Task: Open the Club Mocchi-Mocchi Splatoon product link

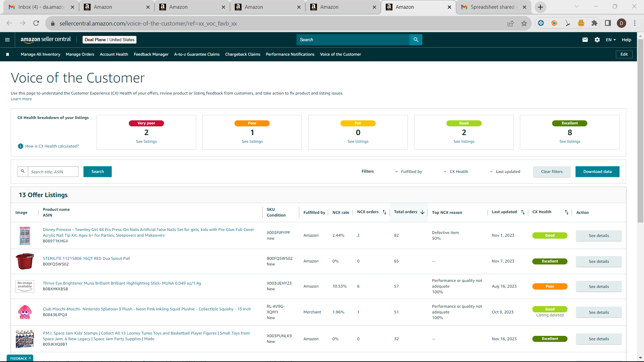Action: click(x=147, y=309)
